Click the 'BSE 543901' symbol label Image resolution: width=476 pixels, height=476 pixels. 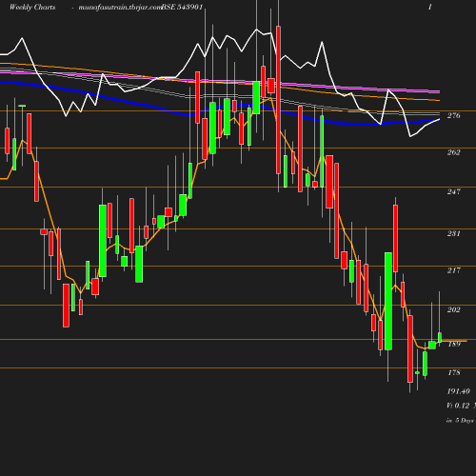coord(182,7)
